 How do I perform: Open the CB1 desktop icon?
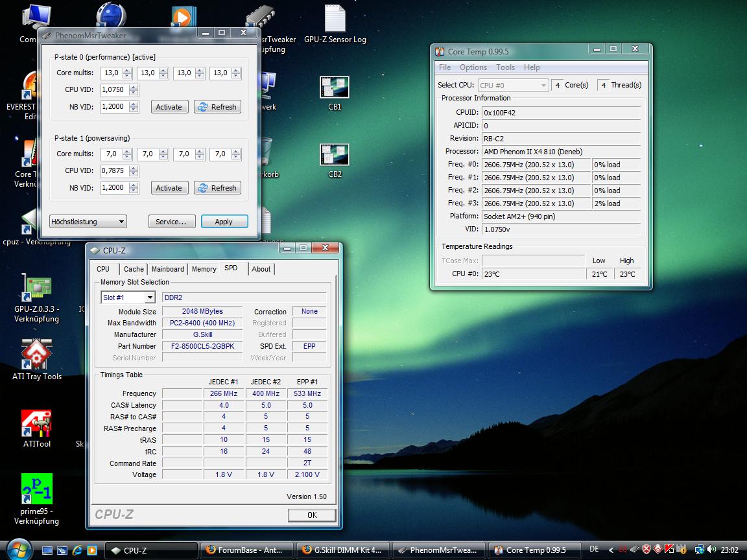(x=335, y=87)
